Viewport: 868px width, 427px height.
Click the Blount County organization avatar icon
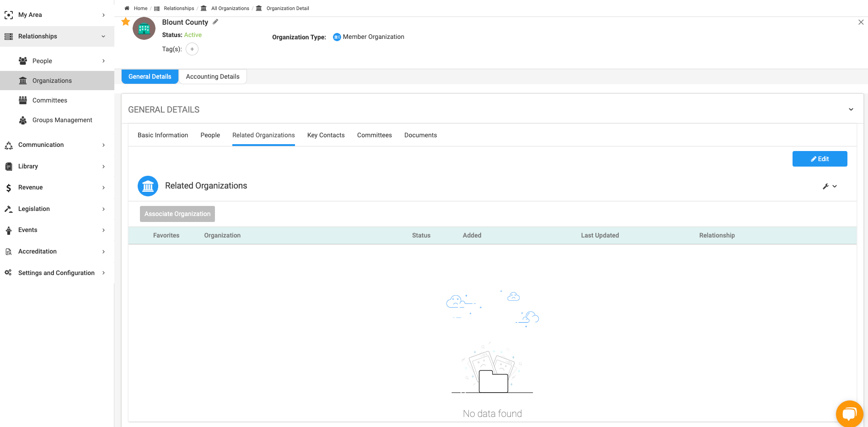tap(144, 28)
